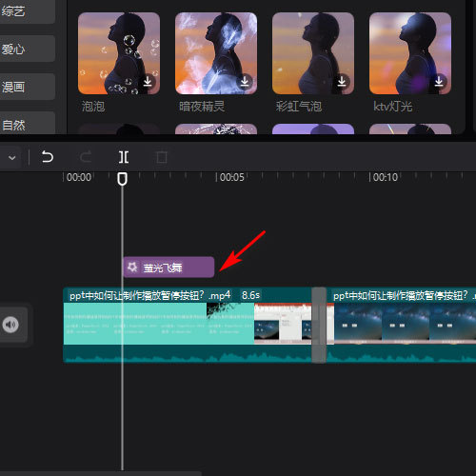Open the 爱心 effects category
Screen dimensions: 476x476
(28, 49)
